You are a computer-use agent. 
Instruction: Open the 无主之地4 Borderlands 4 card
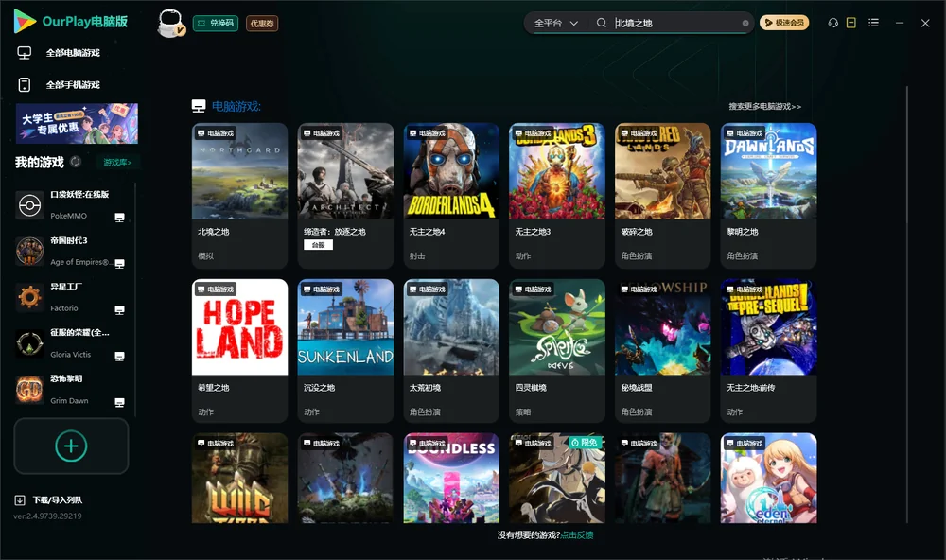pos(451,195)
